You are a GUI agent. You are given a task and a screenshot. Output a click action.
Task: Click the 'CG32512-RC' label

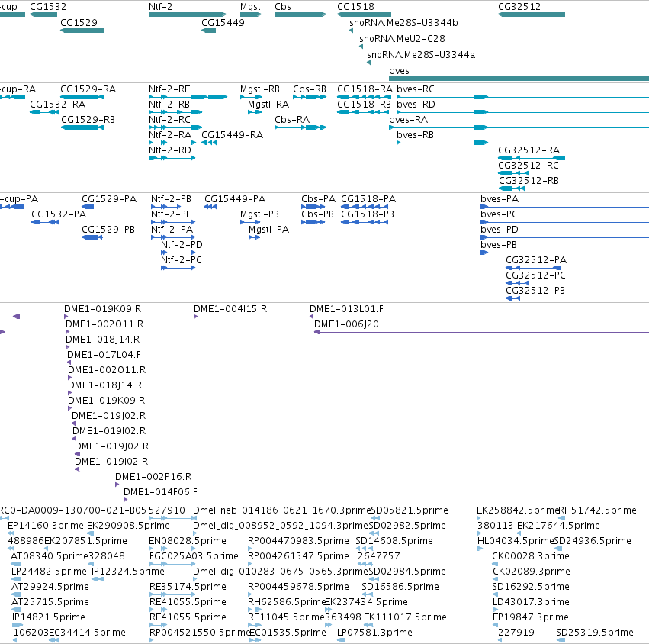tap(529, 166)
